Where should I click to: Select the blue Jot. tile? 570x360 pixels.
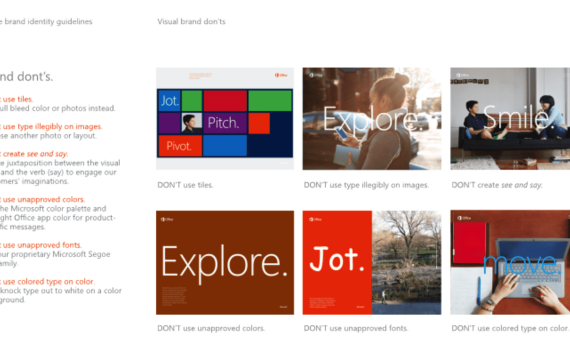point(169,100)
